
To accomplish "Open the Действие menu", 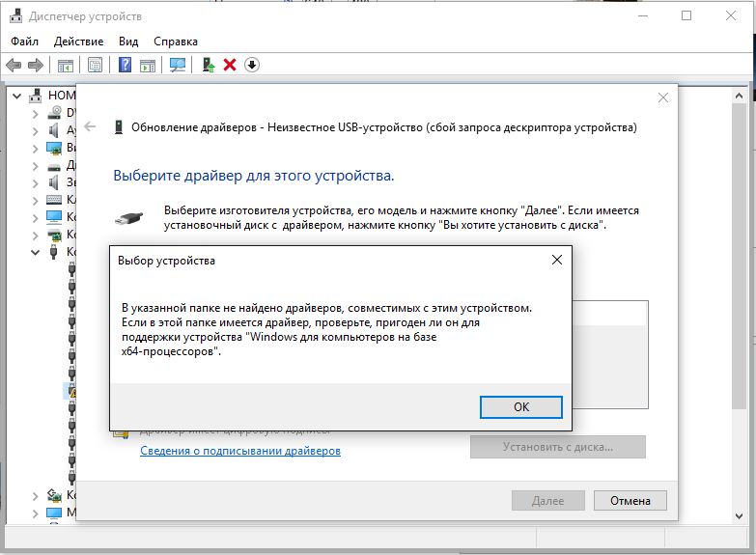I will [x=78, y=42].
